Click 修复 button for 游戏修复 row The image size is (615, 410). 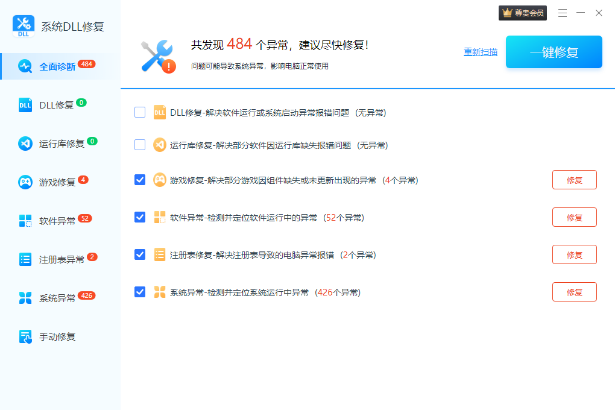coord(574,180)
